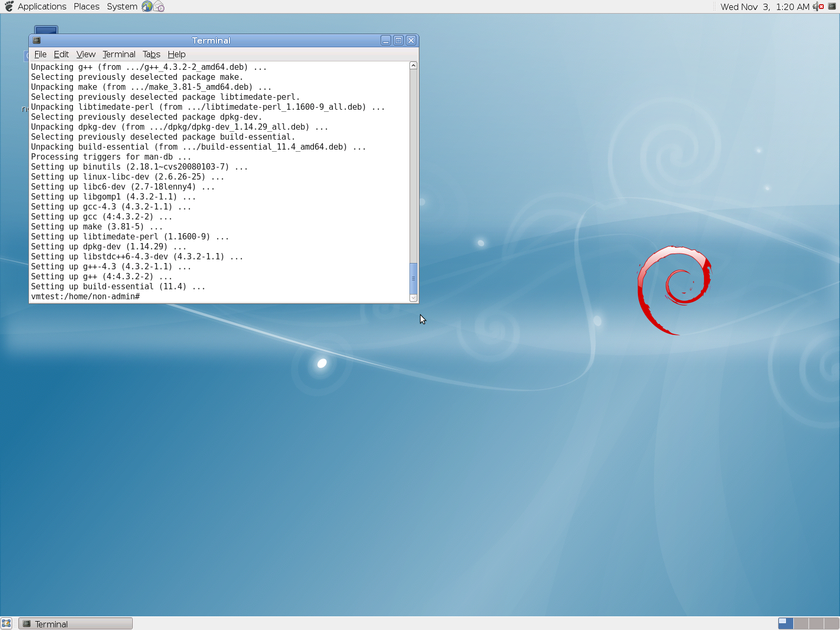Viewport: 840px width, 630px height.
Task: Click the terminal scrollbar up arrow
Action: click(x=413, y=66)
